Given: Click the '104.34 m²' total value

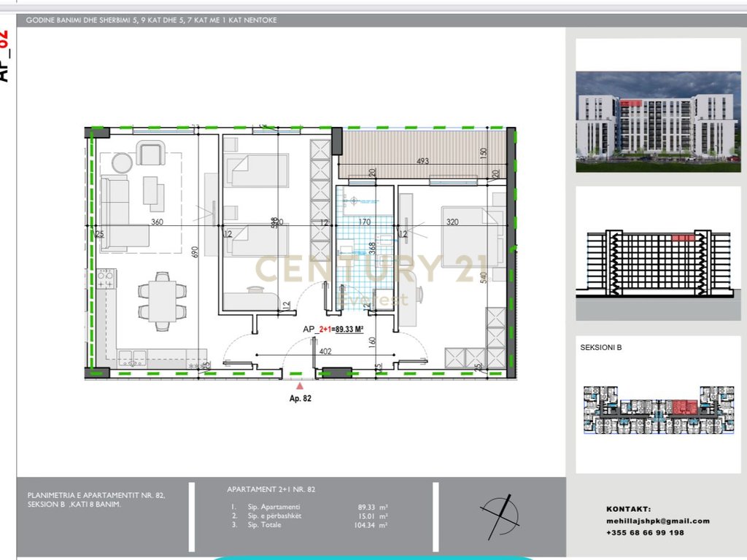Looking at the screenshot, I should tap(371, 525).
